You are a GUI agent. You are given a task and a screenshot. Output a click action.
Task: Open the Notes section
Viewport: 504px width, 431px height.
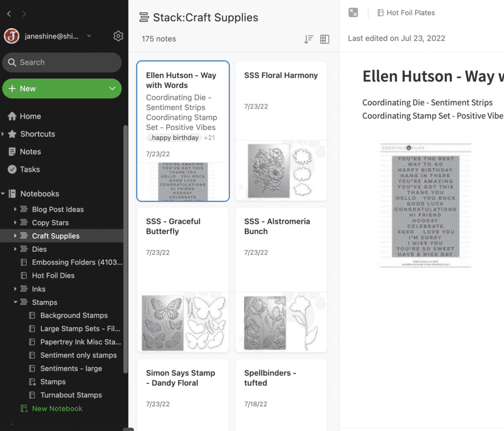tap(30, 152)
